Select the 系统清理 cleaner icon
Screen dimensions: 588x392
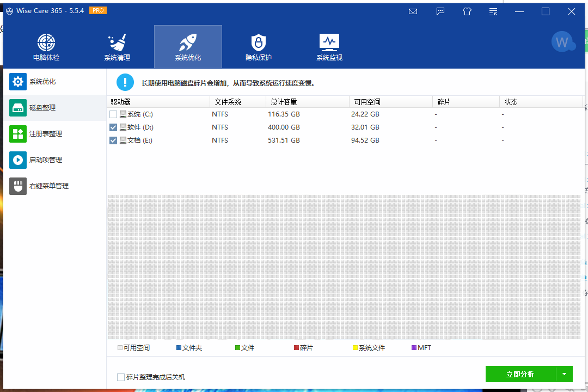(117, 46)
